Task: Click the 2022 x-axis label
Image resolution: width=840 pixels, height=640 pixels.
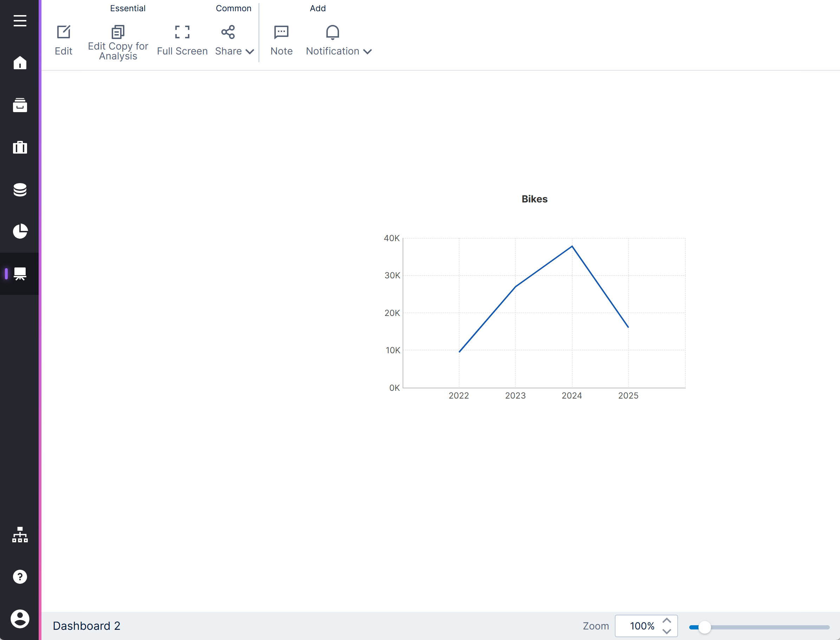Action: click(x=458, y=396)
